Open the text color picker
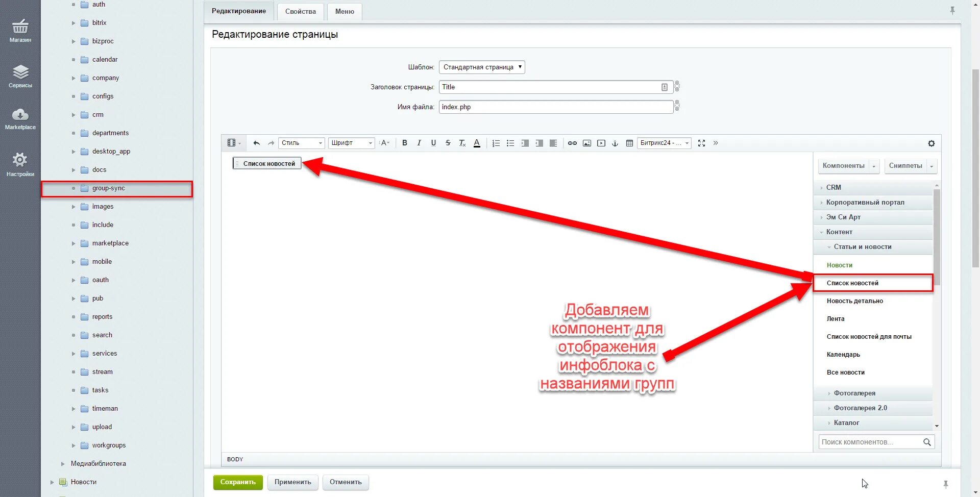Screen dimensions: 980x497 coord(477,143)
